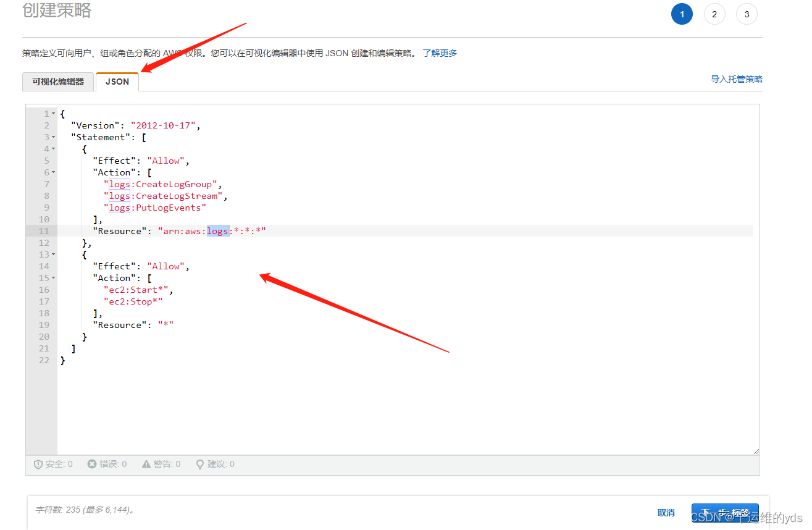
Task: Click the editor resize grip corner
Action: point(756,450)
